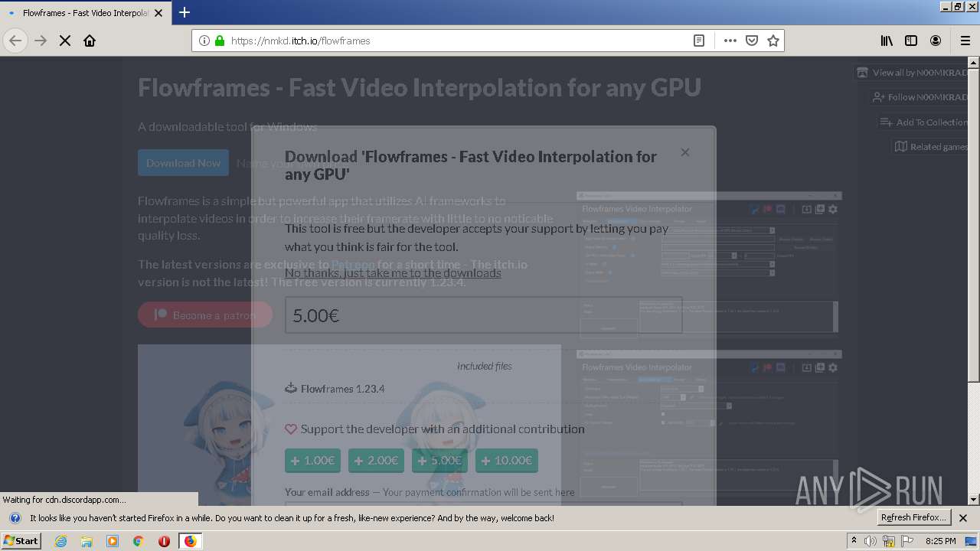Click the 8:25 PM clock
This screenshot has height=551, width=980.
point(940,541)
